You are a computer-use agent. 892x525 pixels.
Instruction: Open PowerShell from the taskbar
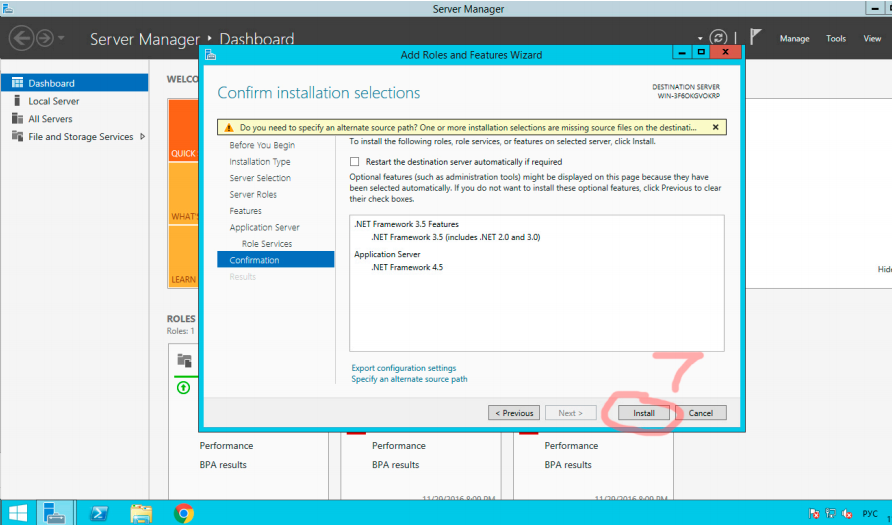[100, 513]
